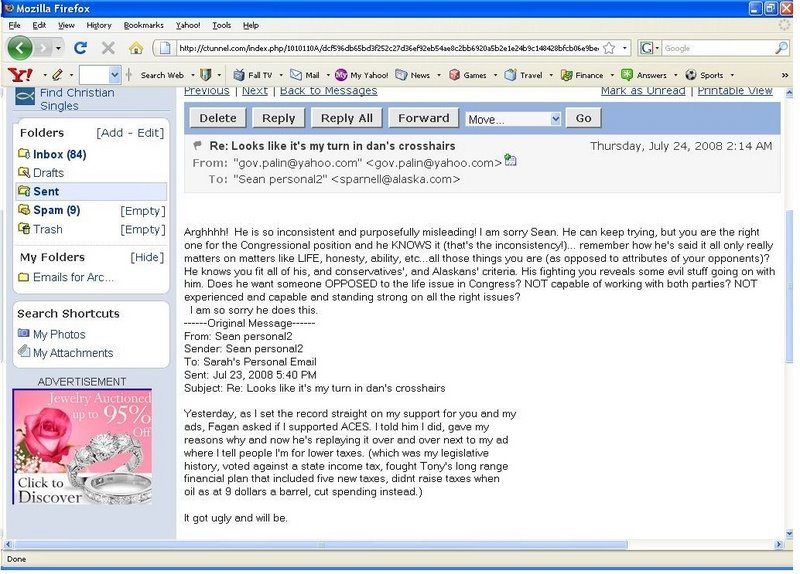The image size is (800, 574).
Task: Open the Home page icon
Action: pos(136,48)
